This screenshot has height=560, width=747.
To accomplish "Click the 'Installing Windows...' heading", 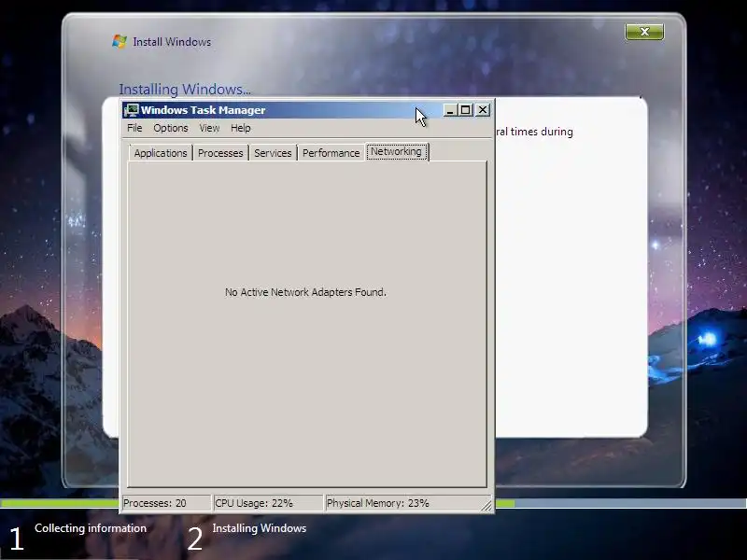I will [185, 89].
